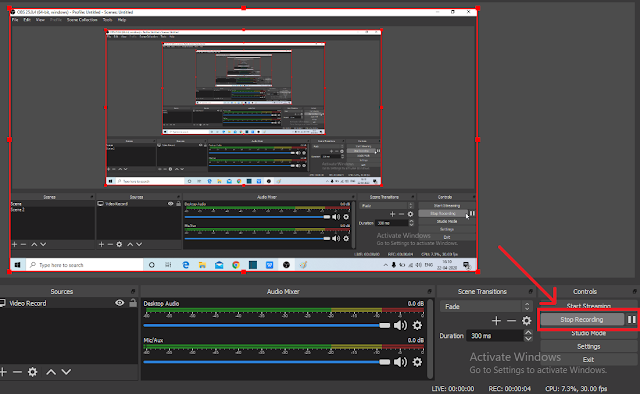Mute the Mic/Aux speaker icon
The height and width of the screenshot is (394, 640).
coord(400,362)
